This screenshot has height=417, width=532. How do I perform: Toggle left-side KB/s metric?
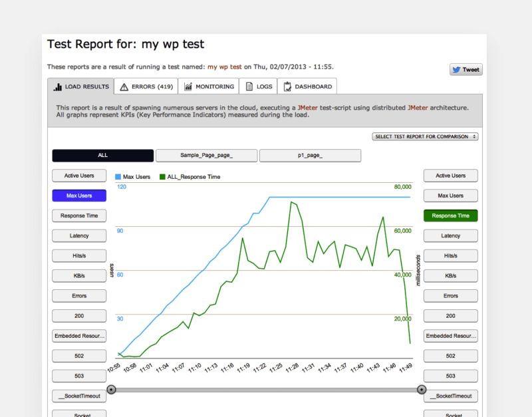pos(79,275)
